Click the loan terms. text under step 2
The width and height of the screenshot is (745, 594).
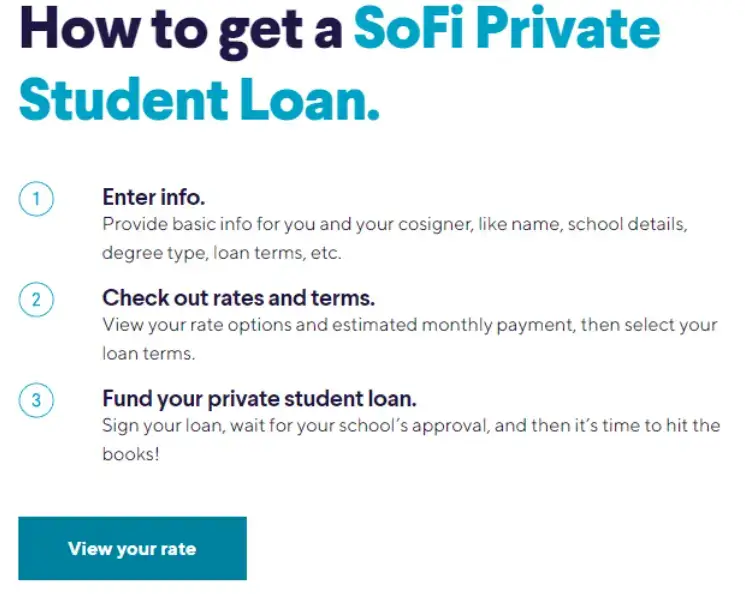tap(149, 354)
